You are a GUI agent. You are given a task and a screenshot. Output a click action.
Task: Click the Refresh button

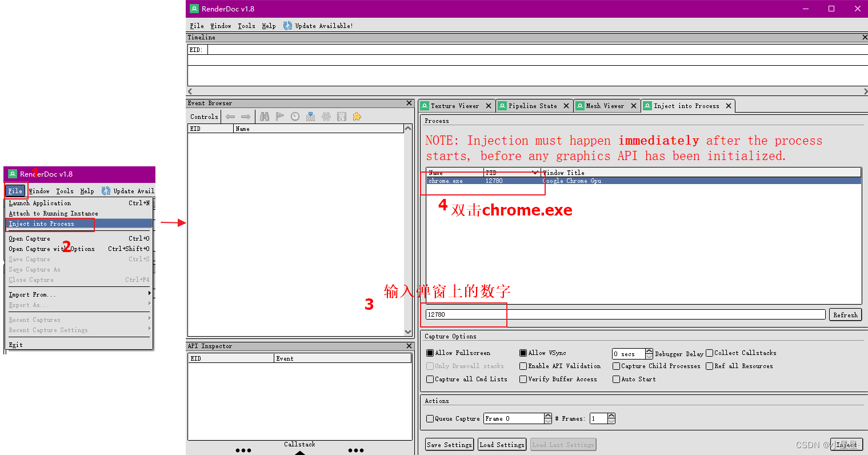[x=845, y=315]
